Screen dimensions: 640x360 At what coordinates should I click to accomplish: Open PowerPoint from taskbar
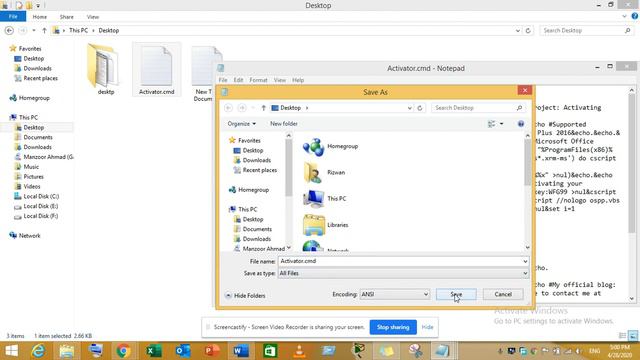pos(212,351)
